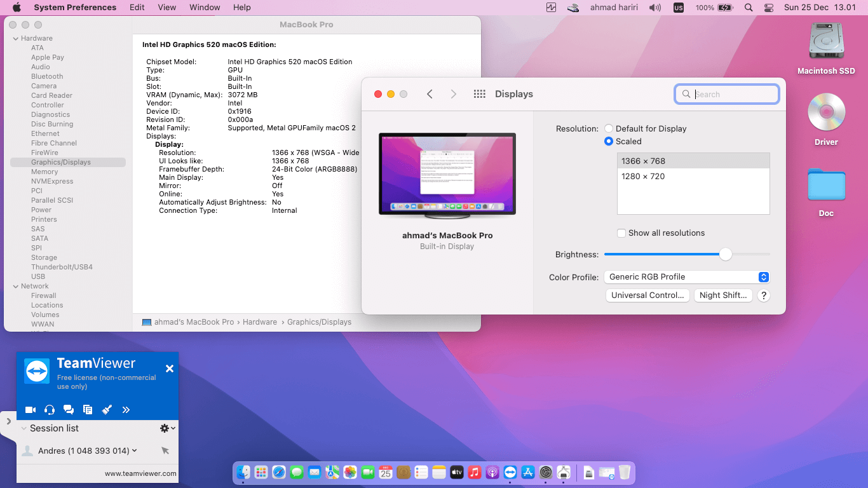Start video in TeamViewer panel

(30, 410)
